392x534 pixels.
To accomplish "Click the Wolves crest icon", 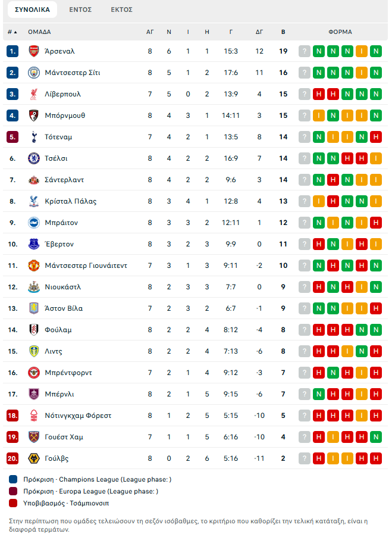I will [x=33, y=458].
